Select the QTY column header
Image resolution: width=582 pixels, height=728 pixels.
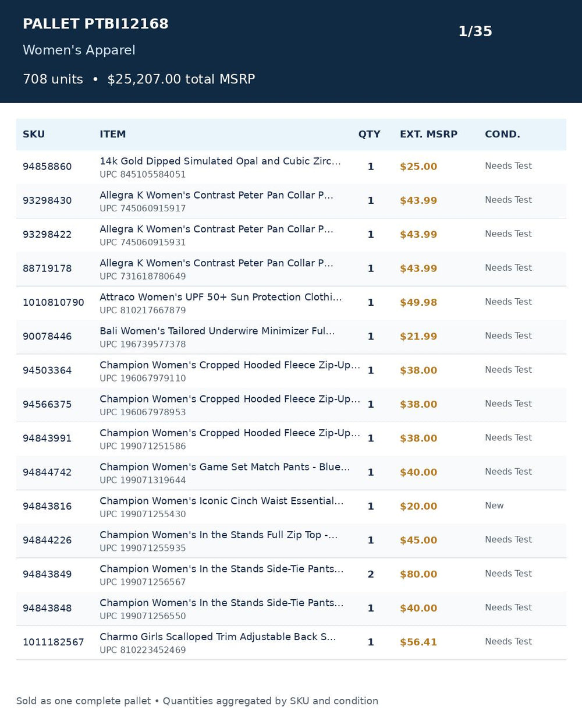(x=369, y=134)
